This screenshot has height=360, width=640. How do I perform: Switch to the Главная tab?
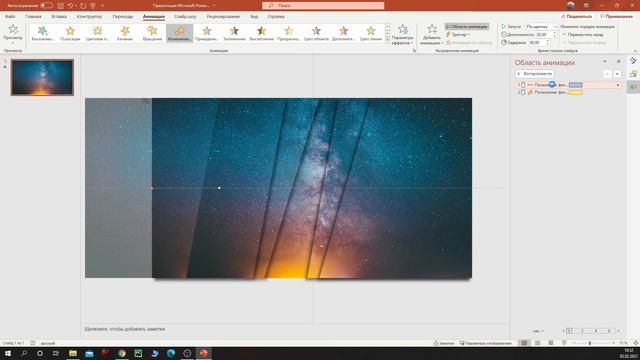33,17
